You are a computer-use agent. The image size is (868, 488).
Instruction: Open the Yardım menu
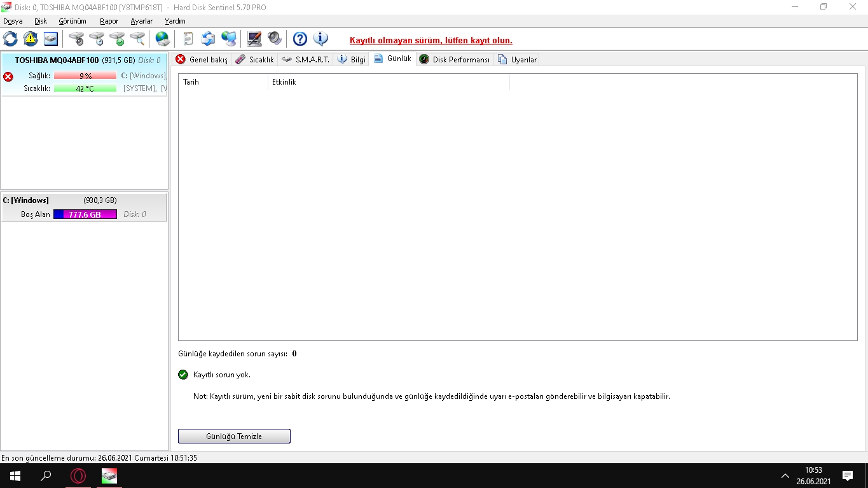click(175, 21)
